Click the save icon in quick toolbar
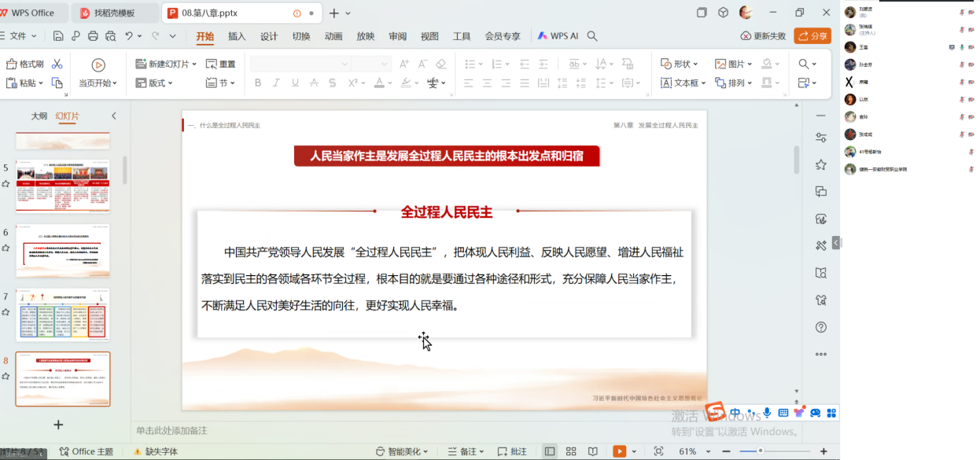The height and width of the screenshot is (460, 980). (x=58, y=36)
